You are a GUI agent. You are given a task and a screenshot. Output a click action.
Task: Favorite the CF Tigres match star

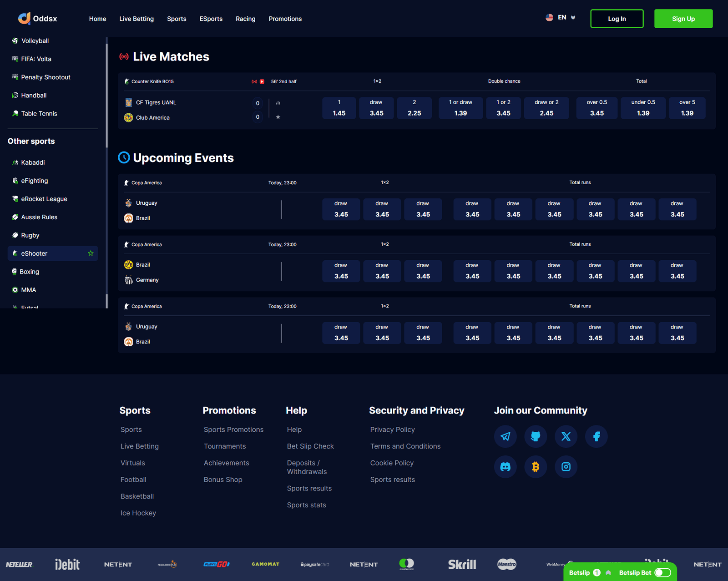pyautogui.click(x=278, y=117)
